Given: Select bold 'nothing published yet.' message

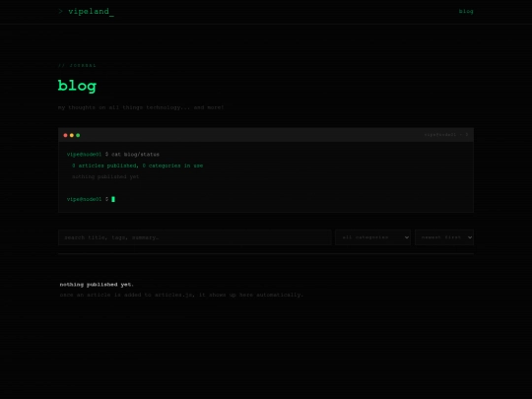Looking at the screenshot, I should pyautogui.click(x=97, y=285).
